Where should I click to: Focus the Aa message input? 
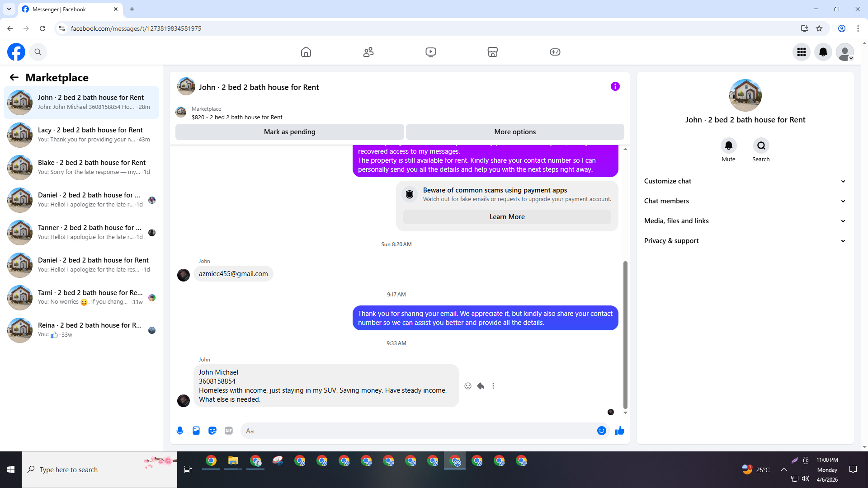coord(418,431)
